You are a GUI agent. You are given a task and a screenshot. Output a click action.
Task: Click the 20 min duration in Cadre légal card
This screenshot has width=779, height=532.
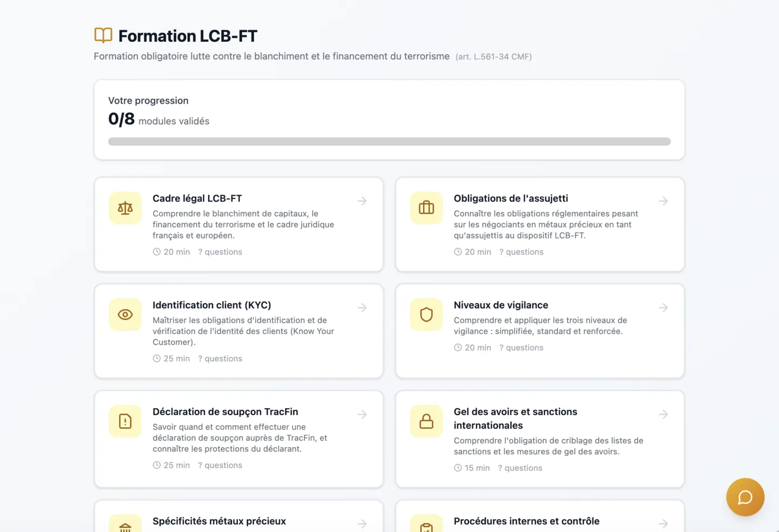click(x=177, y=252)
